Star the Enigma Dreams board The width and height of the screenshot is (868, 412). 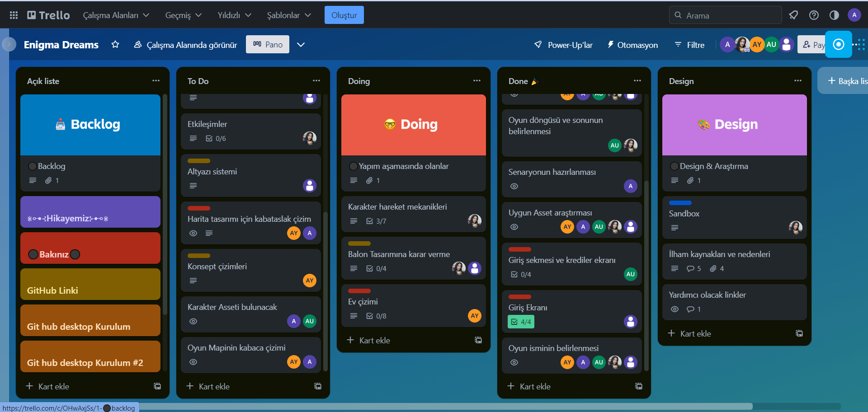(115, 44)
